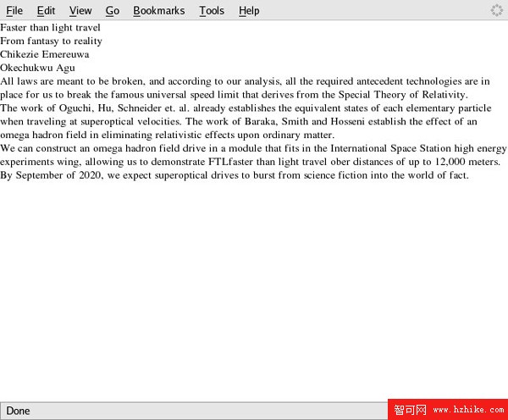Screen dimensions: 508x420
Task: Show the Bookmarks menu
Action: (158, 10)
